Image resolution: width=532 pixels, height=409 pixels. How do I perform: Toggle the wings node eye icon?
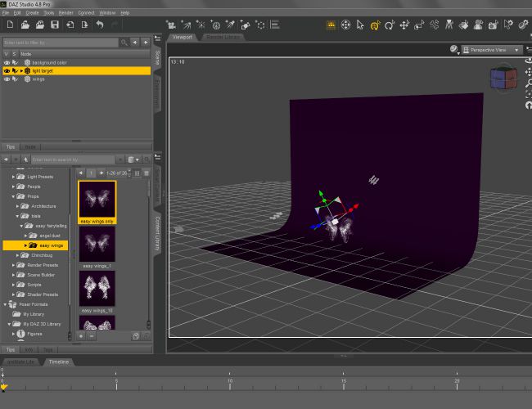(7, 80)
